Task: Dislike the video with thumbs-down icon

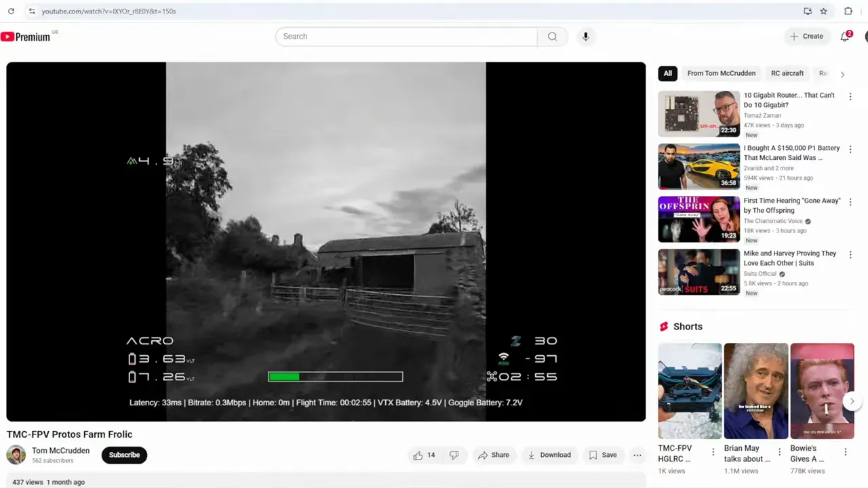Action: tap(454, 455)
